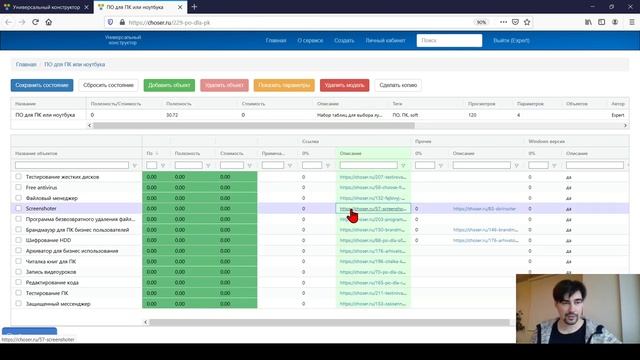This screenshot has height=360, width=640.
Task: Open the page actions three-dots menu
Action: [503, 22]
